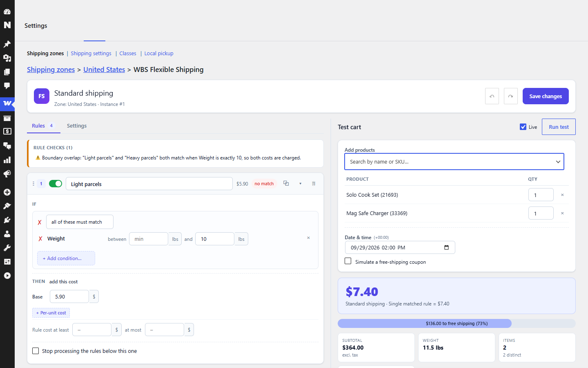588x368 pixels.
Task: Open Plugins plug icon in sidebar
Action: tap(7, 220)
